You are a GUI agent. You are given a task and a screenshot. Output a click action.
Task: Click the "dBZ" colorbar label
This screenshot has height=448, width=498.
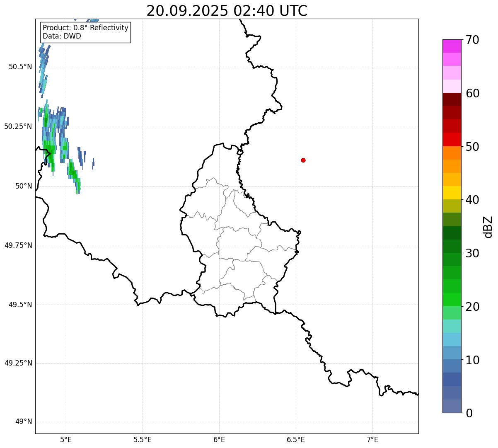click(x=488, y=227)
